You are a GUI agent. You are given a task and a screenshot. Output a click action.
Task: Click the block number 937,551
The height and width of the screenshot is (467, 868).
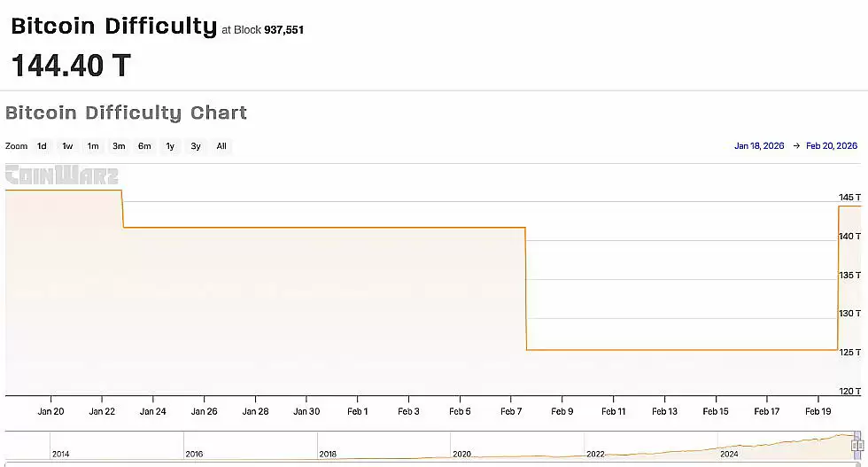tap(284, 30)
